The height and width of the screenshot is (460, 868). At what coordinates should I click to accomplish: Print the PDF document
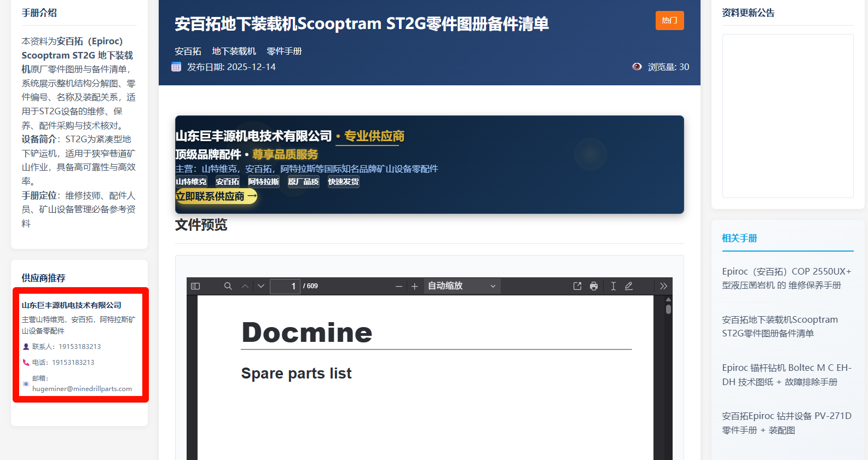tap(594, 286)
